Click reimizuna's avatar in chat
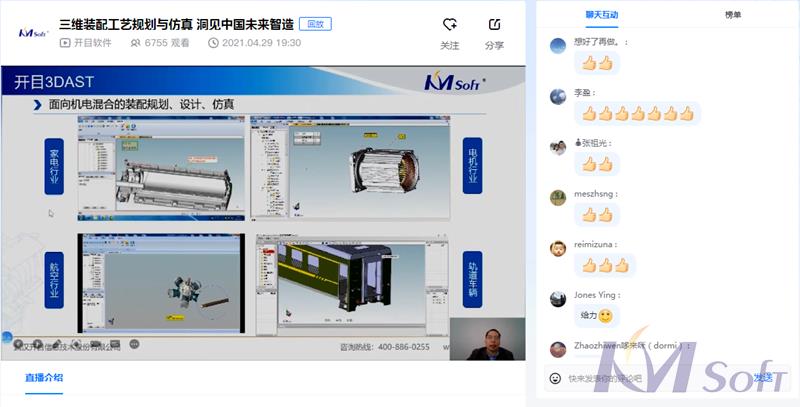Screen dimensions: 800x407 click(x=558, y=247)
